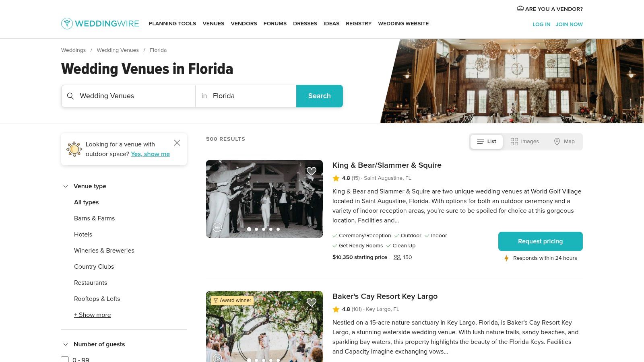Favorite Baker's Cay Resort with heart icon
The image size is (644, 362).
pyautogui.click(x=312, y=302)
